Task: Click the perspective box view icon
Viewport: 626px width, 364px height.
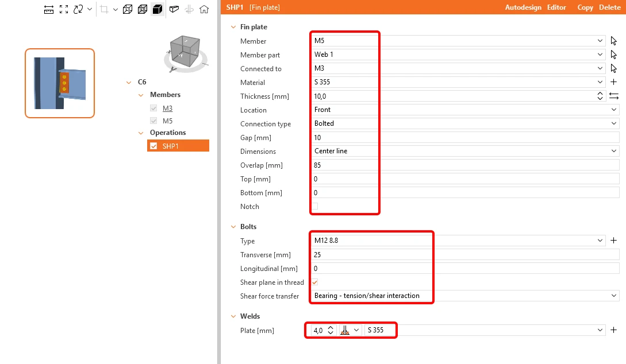Action: pyautogui.click(x=174, y=10)
